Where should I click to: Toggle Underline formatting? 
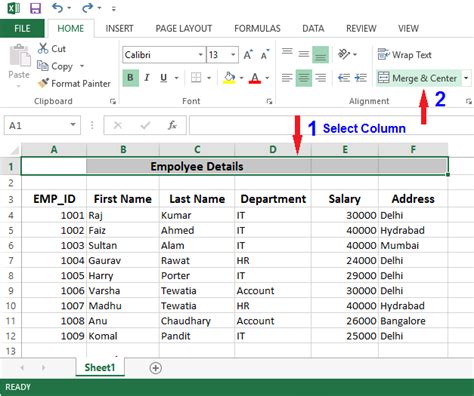163,78
